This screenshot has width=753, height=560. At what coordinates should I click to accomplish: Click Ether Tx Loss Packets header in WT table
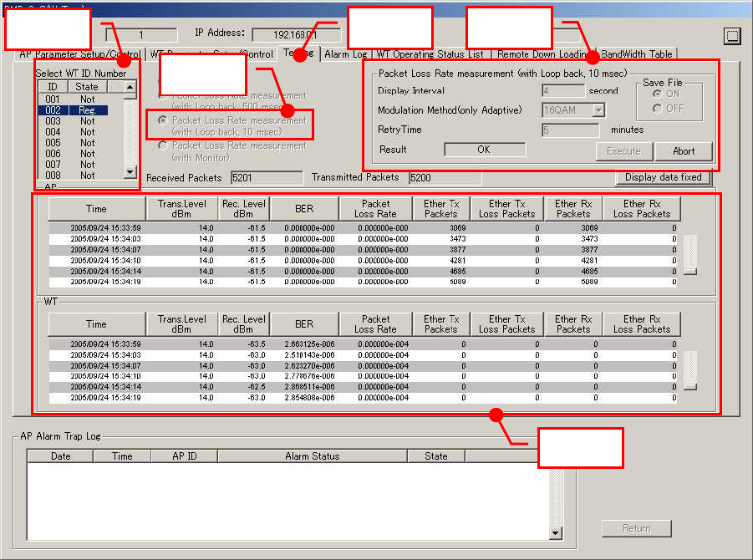pyautogui.click(x=506, y=324)
